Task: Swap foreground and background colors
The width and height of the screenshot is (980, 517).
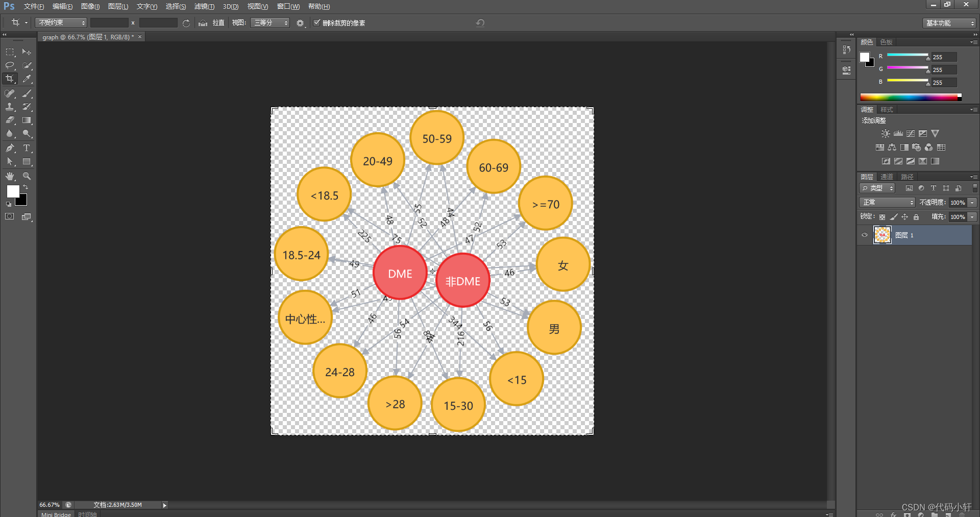Action: coord(26,187)
